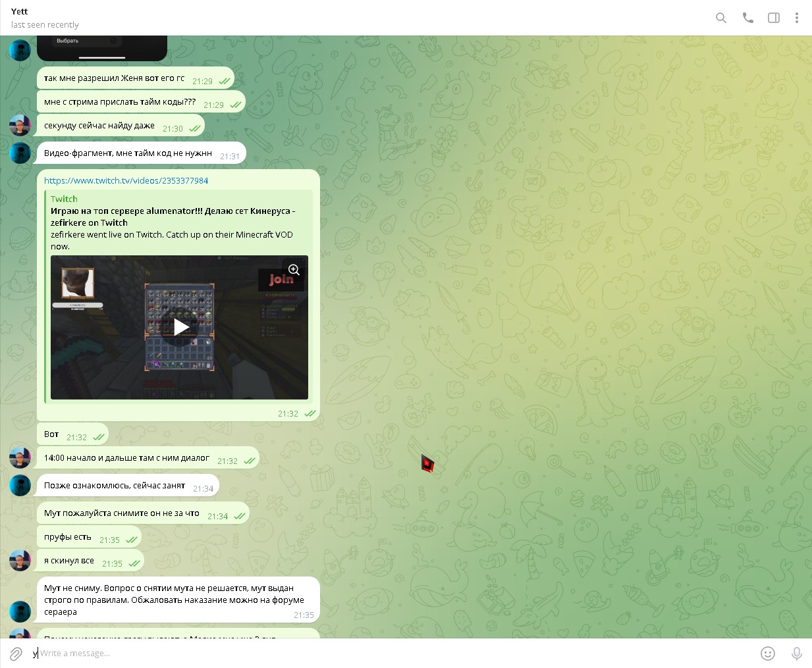Viewport: 812px width, 668px height.
Task: Open the image thumbnail at top of chat
Action: coord(102,47)
